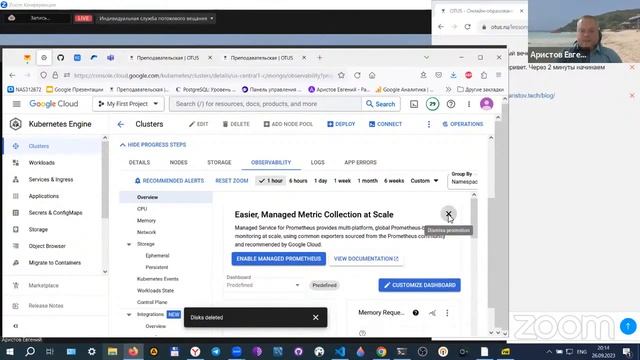This screenshot has width=640, height=360.
Task: Open pinned GitHub tab
Action: 60,58
